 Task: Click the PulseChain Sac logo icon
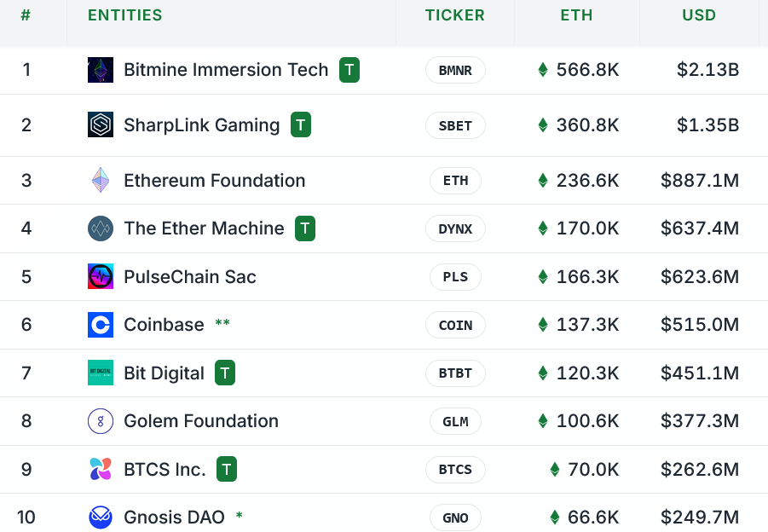pyautogui.click(x=101, y=277)
